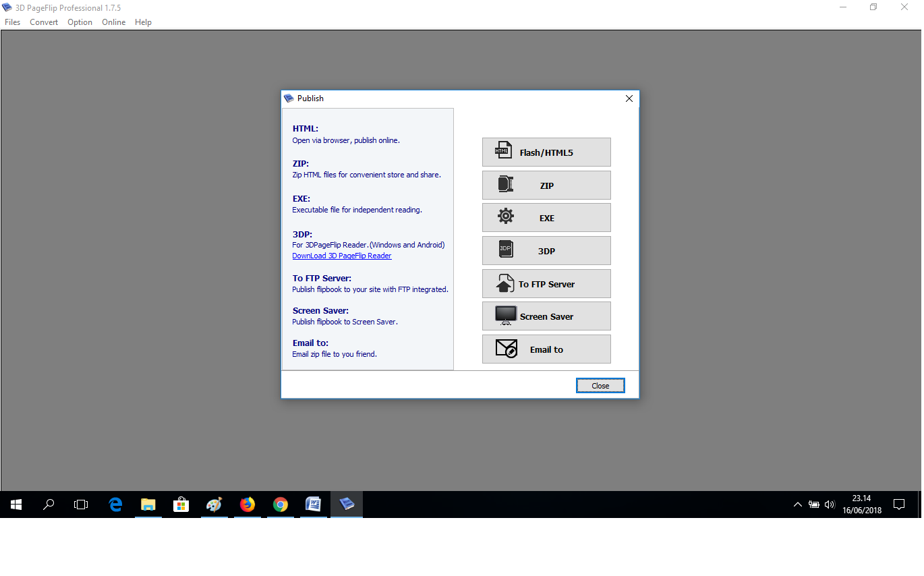The height and width of the screenshot is (576, 924).
Task: Select the 3D PageFlip taskbar icon
Action: [346, 504]
